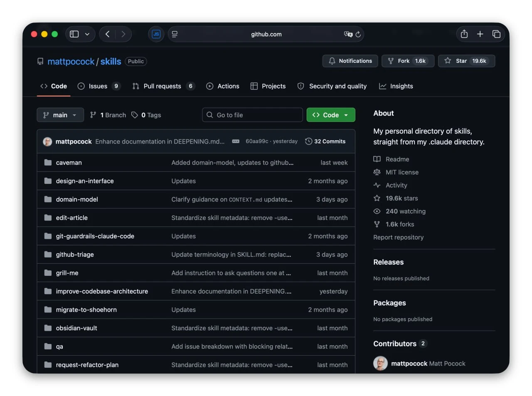Screen dimensions: 532x396
Task: Open the mattpocock owner link
Action: [x=71, y=62]
